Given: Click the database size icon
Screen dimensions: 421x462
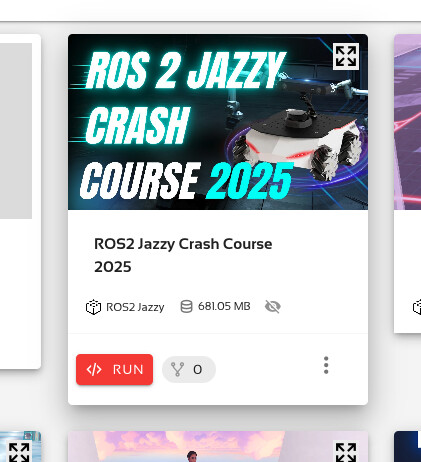Looking at the screenshot, I should pos(186,306).
